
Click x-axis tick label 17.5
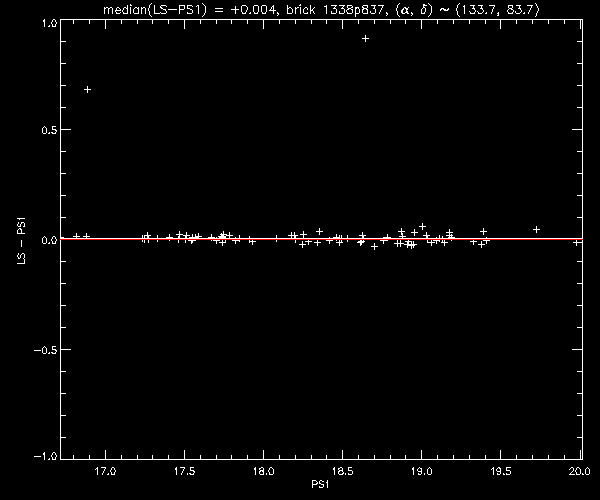[184, 471]
